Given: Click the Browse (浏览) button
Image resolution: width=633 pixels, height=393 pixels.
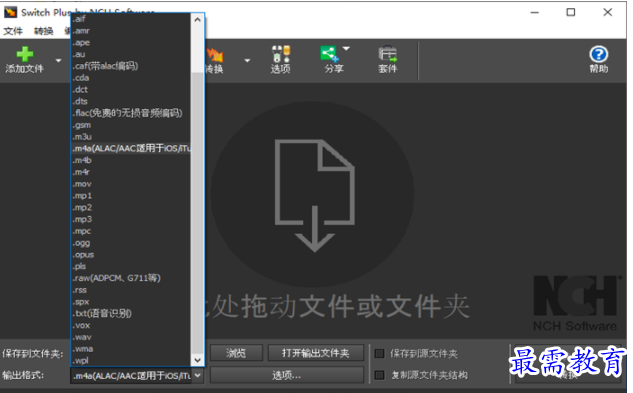Looking at the screenshot, I should 236,353.
